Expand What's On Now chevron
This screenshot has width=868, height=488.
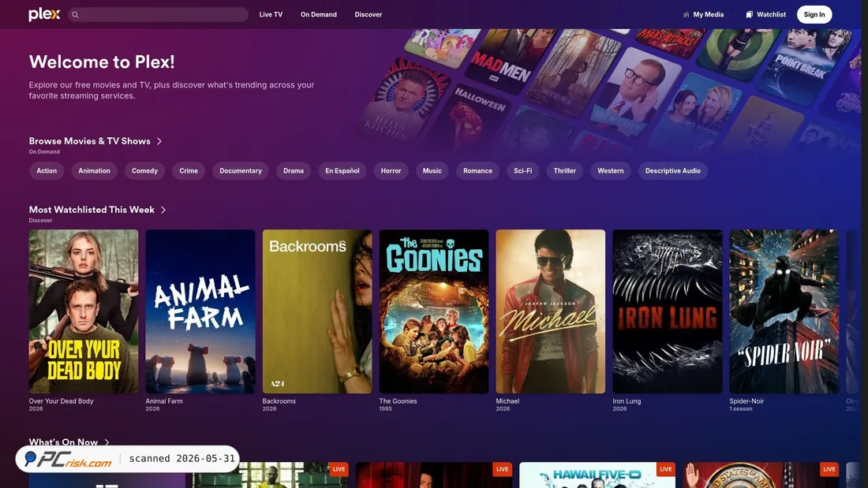pos(107,442)
